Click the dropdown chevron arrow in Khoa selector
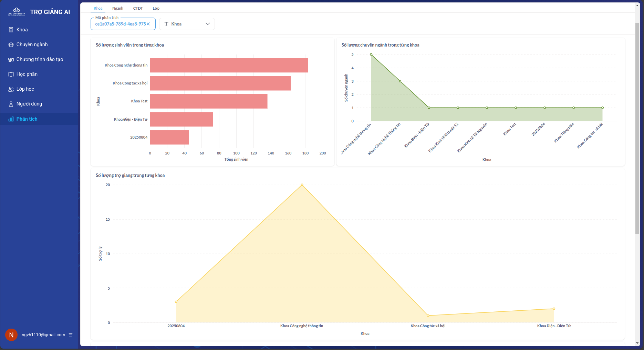Screen dimensions: 644x350 click(x=208, y=24)
